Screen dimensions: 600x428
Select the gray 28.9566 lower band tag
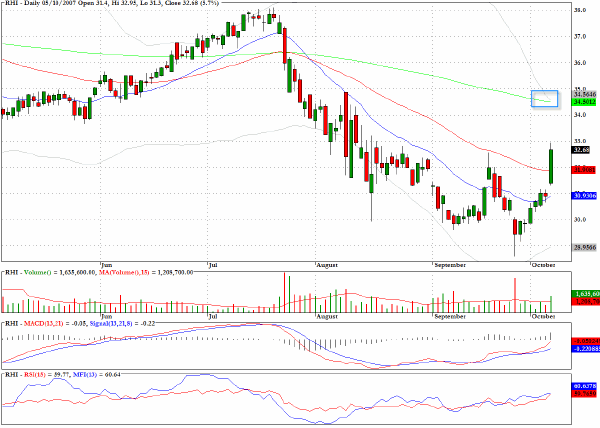pos(585,247)
